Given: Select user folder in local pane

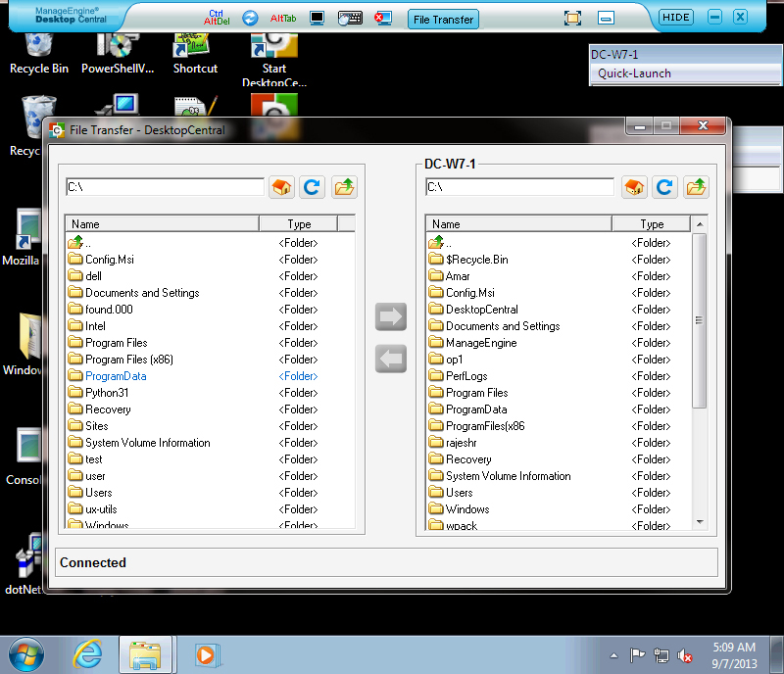Looking at the screenshot, I should 211,476.
